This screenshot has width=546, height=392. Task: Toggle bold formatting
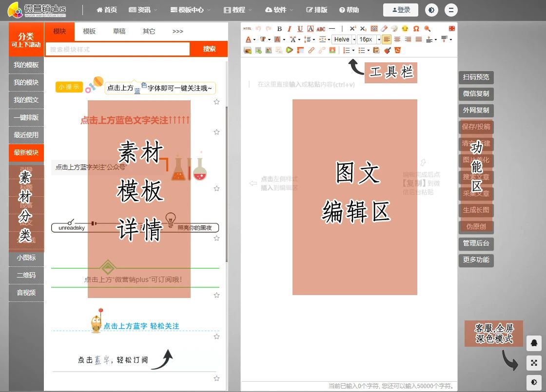279,29
